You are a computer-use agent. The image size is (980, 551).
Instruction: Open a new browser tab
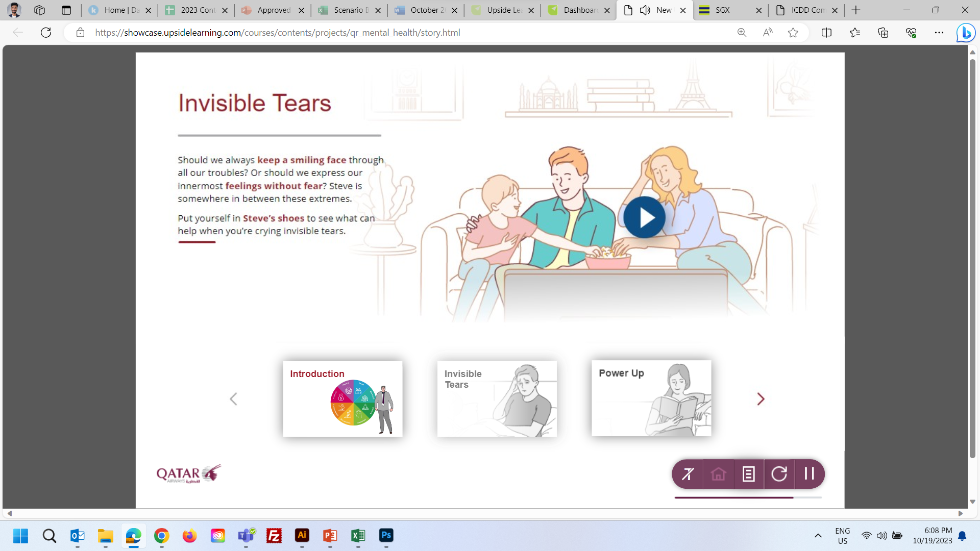(x=855, y=10)
